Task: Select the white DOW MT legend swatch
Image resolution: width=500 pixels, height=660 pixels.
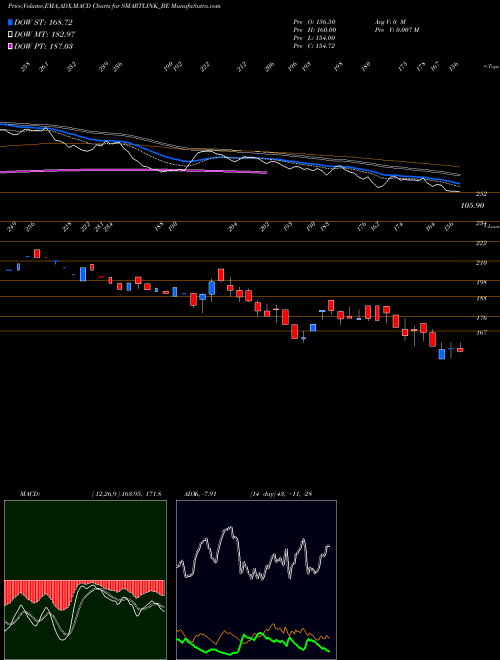Action: pyautogui.click(x=11, y=34)
